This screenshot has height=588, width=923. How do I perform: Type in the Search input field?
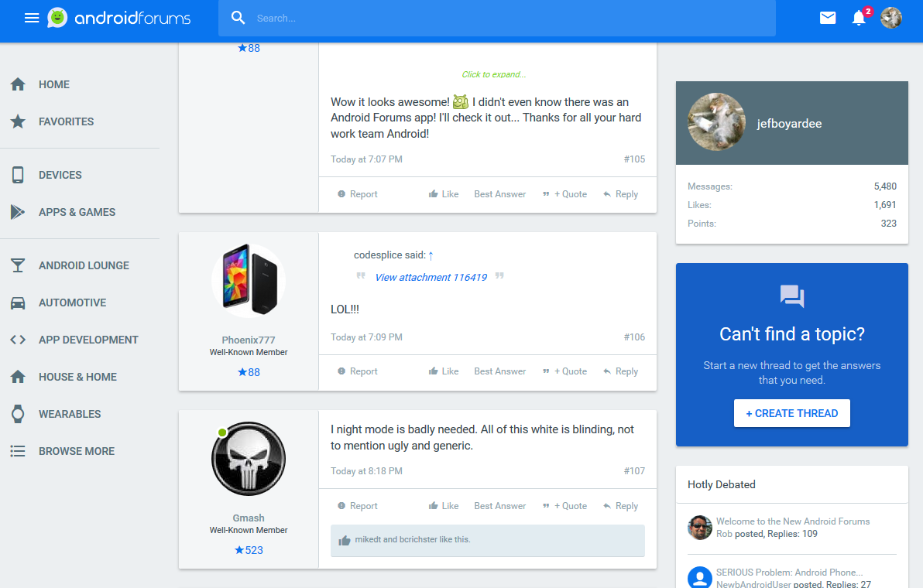tap(511, 18)
